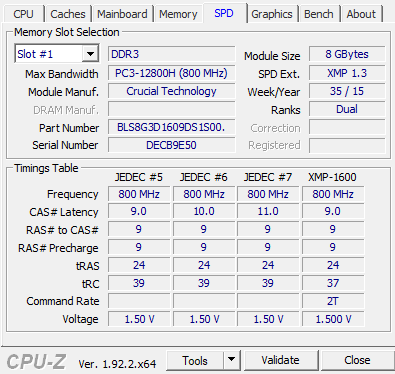Click XMP-1600 CAS# Latency 9.0 cell
This screenshot has height=374, width=395.
coord(333,211)
